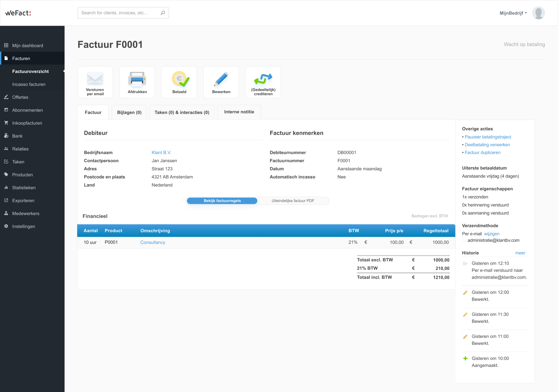
Task: Open Instellingen via the gear icon
Action: click(x=6, y=226)
